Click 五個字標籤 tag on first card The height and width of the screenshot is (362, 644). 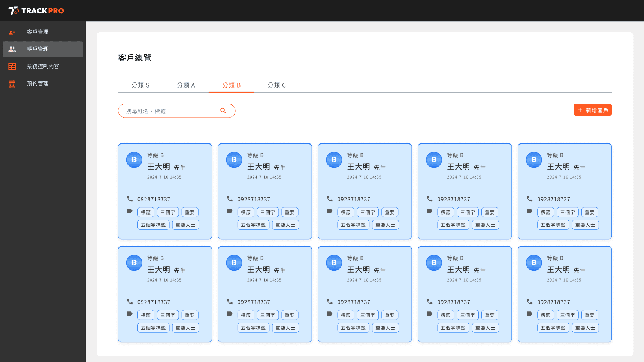coord(153,225)
